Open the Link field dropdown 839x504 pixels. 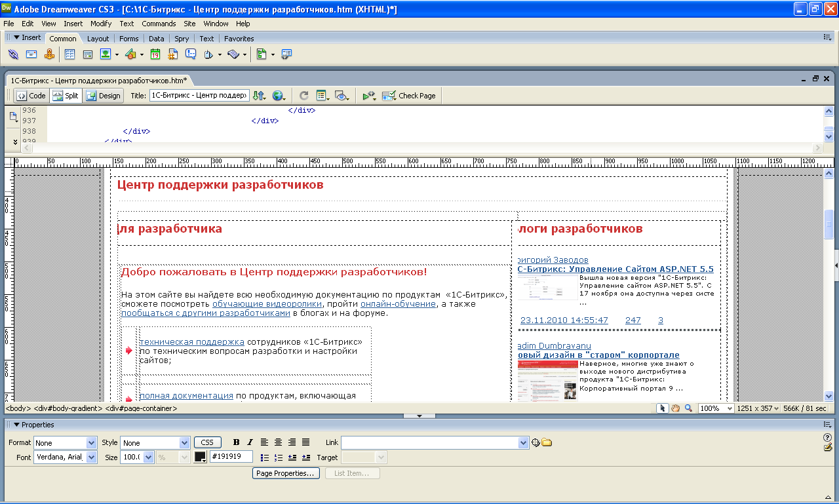click(524, 443)
